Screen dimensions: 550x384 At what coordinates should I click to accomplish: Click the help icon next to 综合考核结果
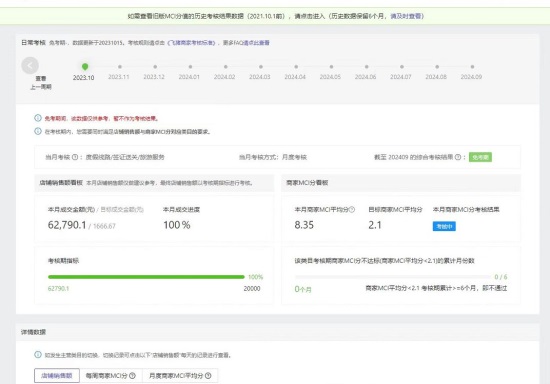pyautogui.click(x=458, y=157)
